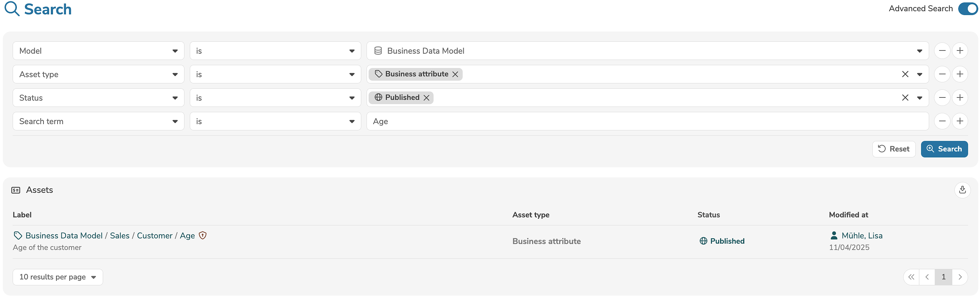This screenshot has height=298, width=980.
Task: Open the Model criterion dropdown
Action: pos(98,51)
